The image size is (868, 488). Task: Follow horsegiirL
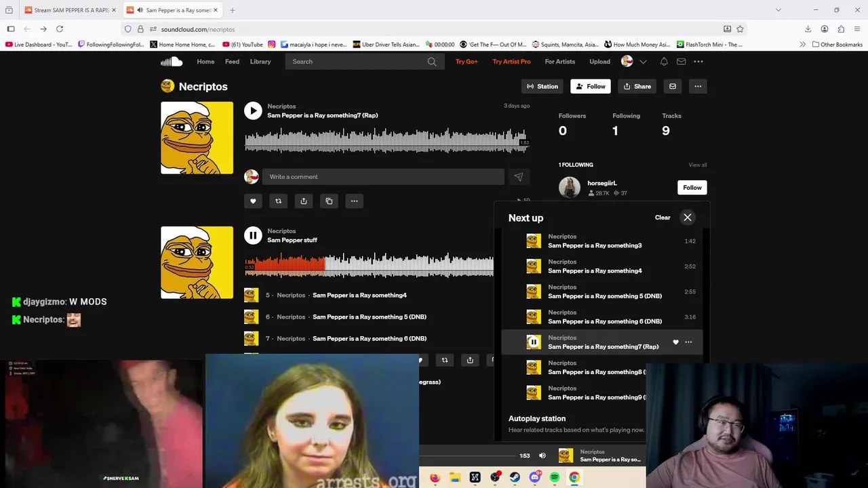(x=692, y=188)
